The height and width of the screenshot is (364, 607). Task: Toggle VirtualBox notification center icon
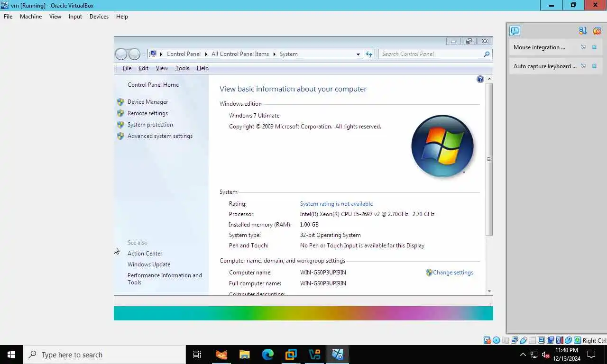[515, 31]
